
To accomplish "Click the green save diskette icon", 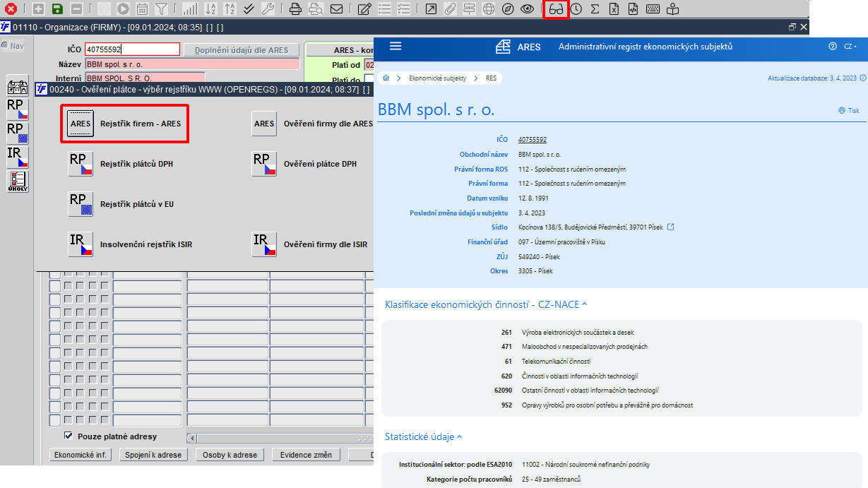I will 57,9.
